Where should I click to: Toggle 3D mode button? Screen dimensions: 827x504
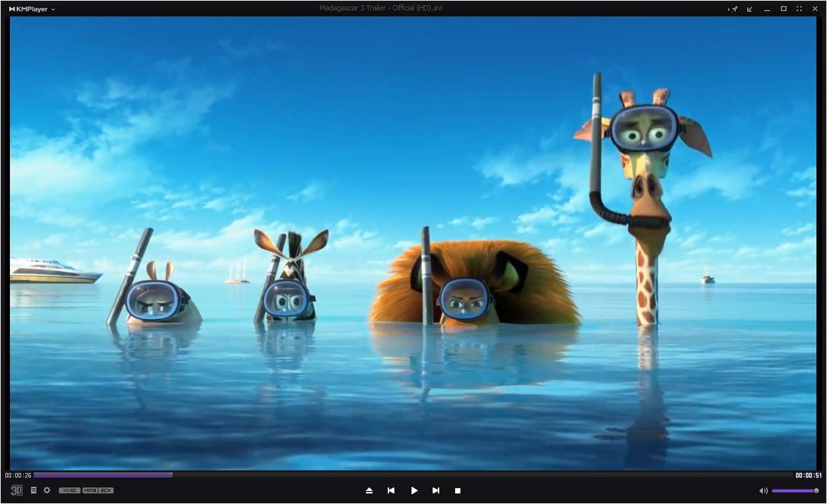17,491
